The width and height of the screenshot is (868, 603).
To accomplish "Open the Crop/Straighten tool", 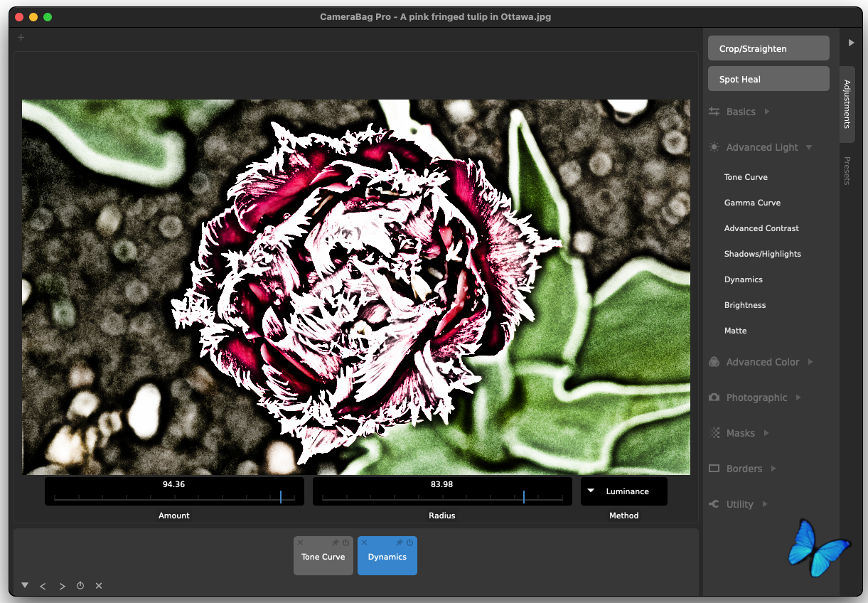I will (x=768, y=48).
